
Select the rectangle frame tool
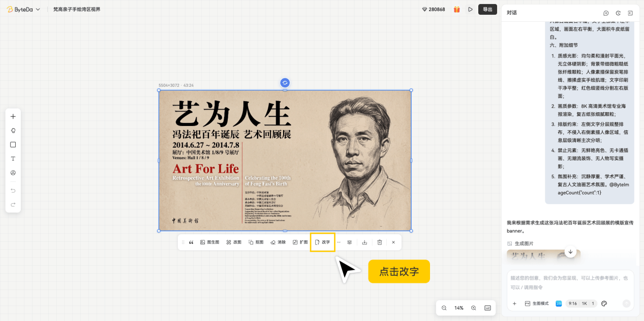pyautogui.click(x=13, y=145)
